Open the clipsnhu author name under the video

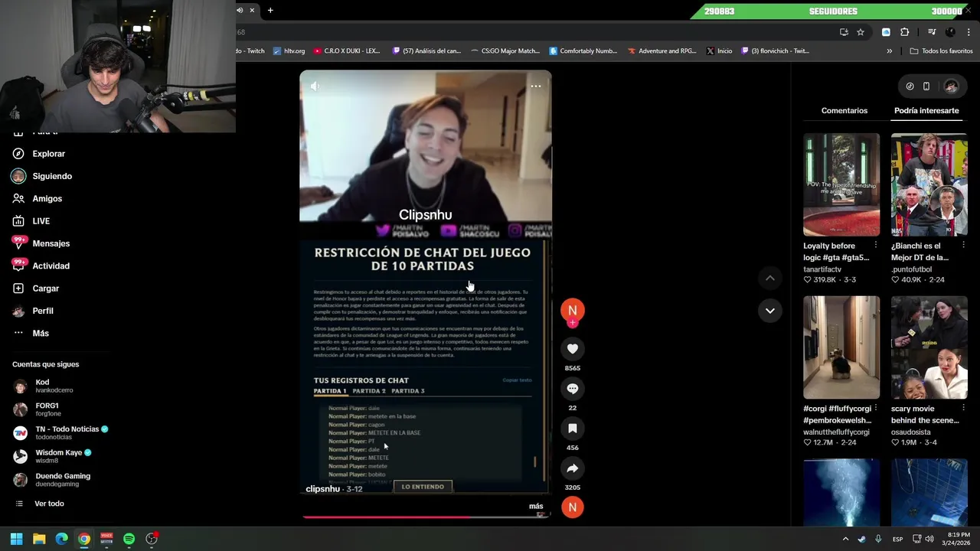(x=322, y=489)
